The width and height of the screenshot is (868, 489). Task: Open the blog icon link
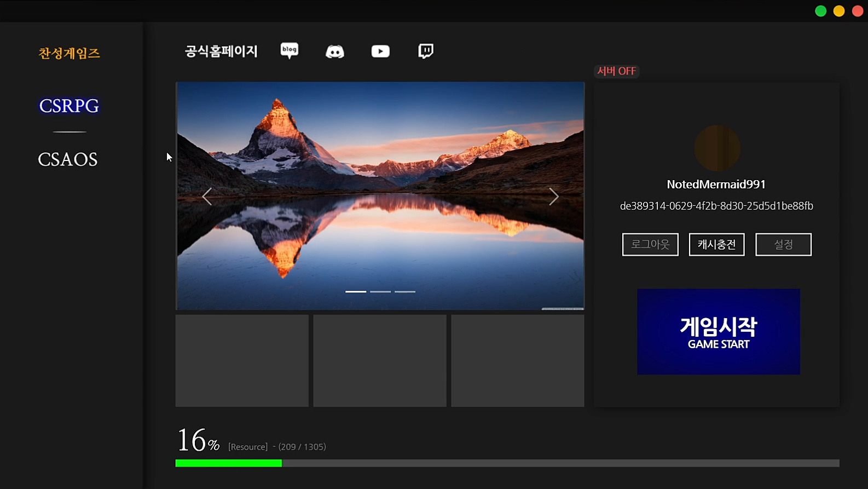[x=290, y=51]
